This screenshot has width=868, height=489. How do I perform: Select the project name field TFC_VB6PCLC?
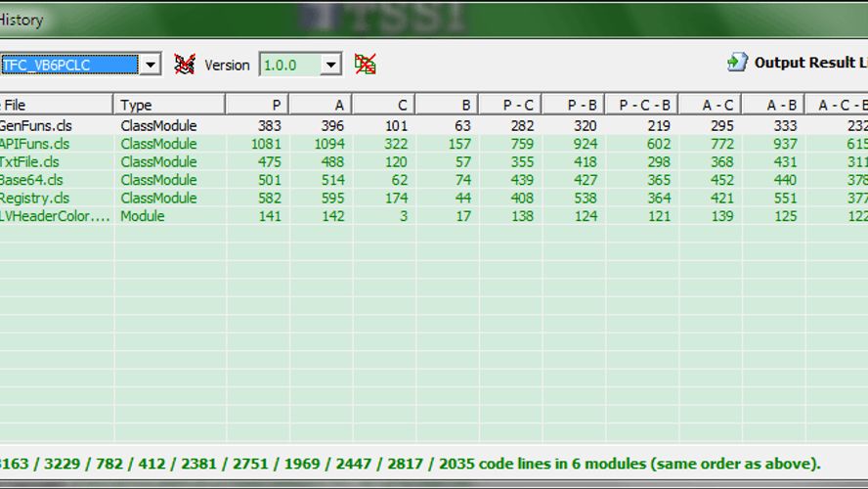[x=68, y=65]
